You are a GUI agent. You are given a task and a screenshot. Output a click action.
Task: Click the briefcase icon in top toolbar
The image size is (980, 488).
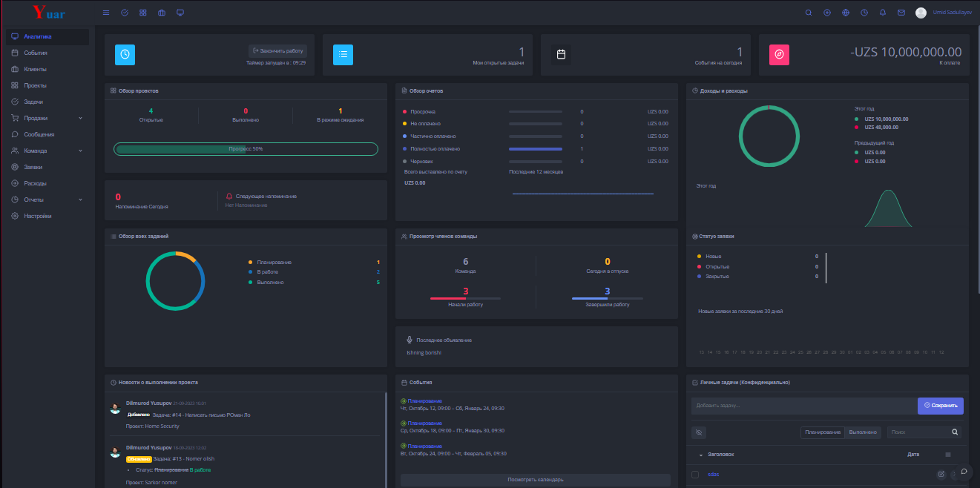click(x=162, y=13)
